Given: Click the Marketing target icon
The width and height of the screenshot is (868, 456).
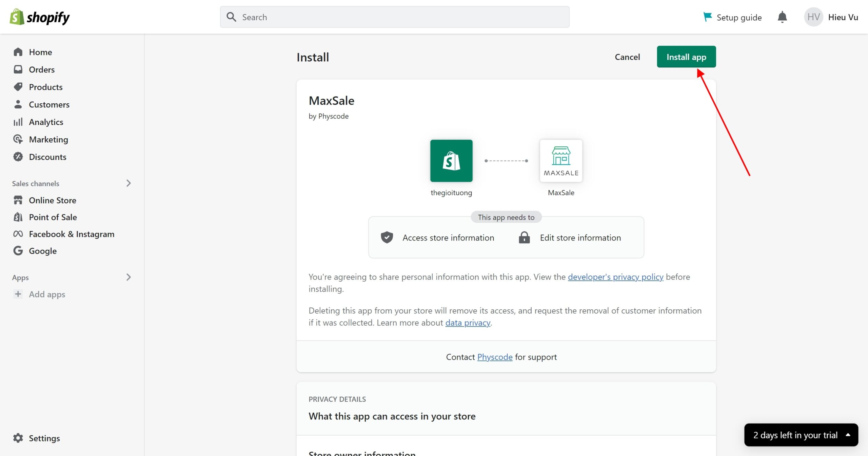Looking at the screenshot, I should (x=18, y=139).
